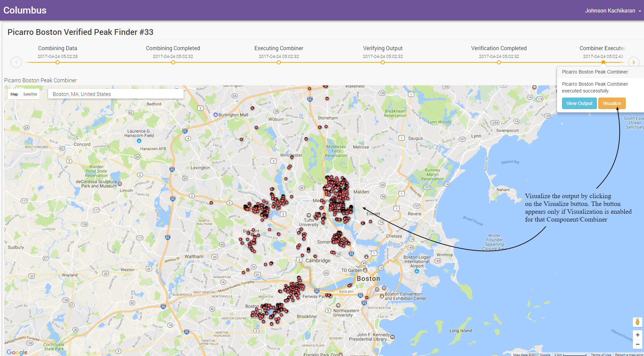Image resolution: width=644 pixels, height=356 pixels.
Task: Open the Columbus home link
Action: pyautogui.click(x=25, y=10)
